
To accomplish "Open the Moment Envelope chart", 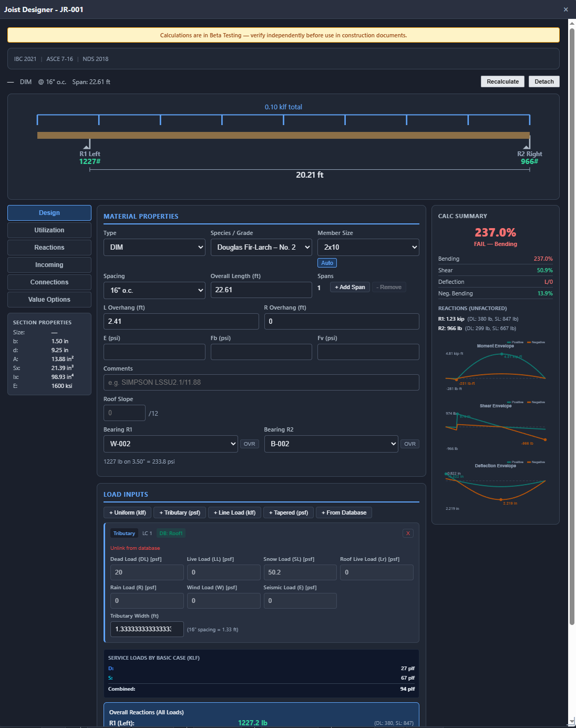I will pyautogui.click(x=496, y=366).
